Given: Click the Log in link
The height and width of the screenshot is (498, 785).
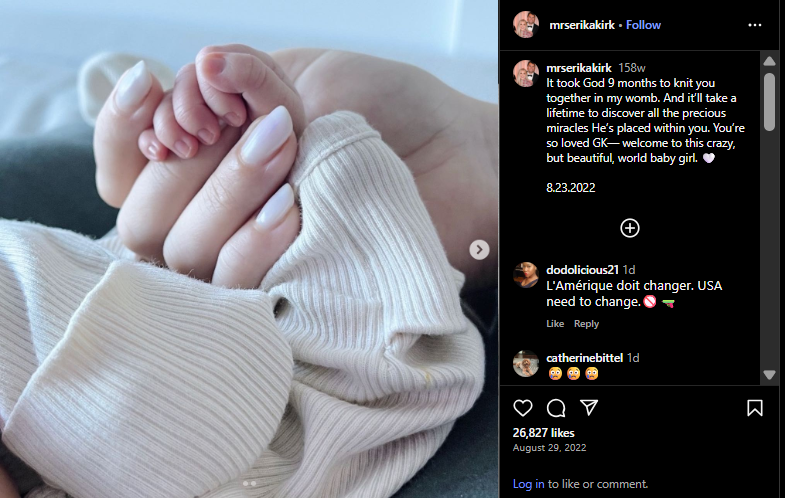Looking at the screenshot, I should click(x=528, y=484).
